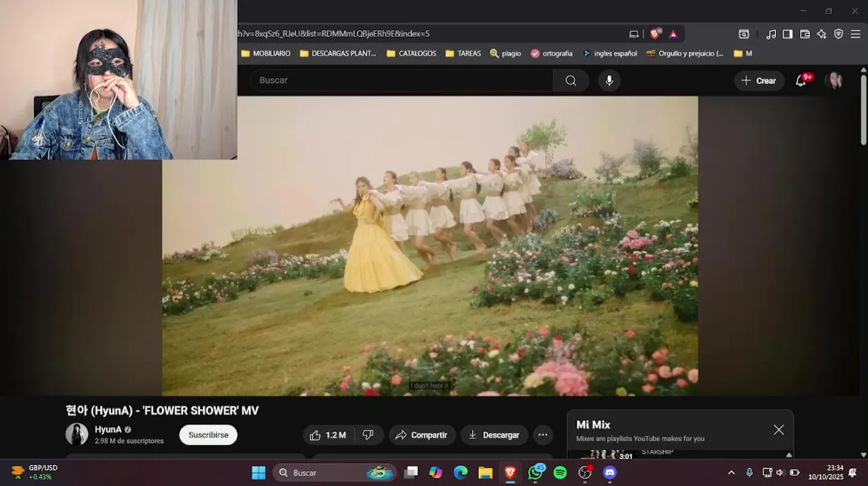Open Brave Rewards triangle icon
The height and width of the screenshot is (486, 868).
[x=673, y=34]
